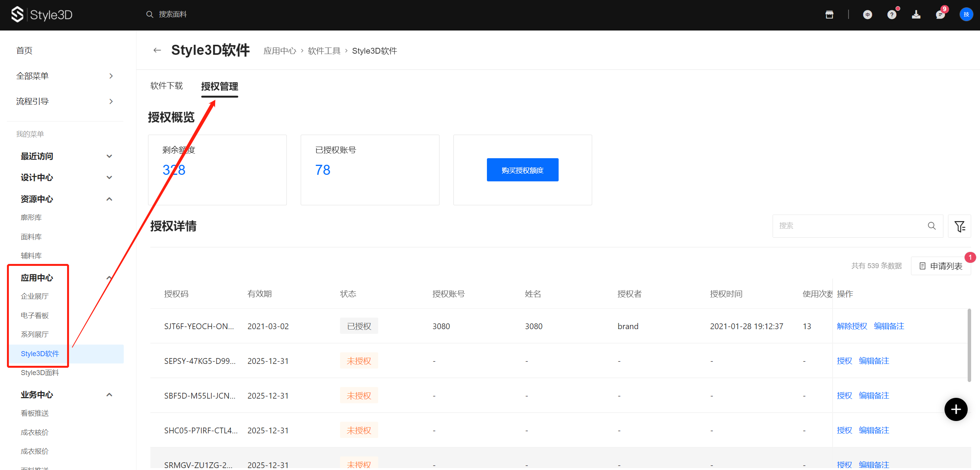The height and width of the screenshot is (470, 980).
Task: Expand the 最近访问 section
Action: pyautogui.click(x=109, y=156)
